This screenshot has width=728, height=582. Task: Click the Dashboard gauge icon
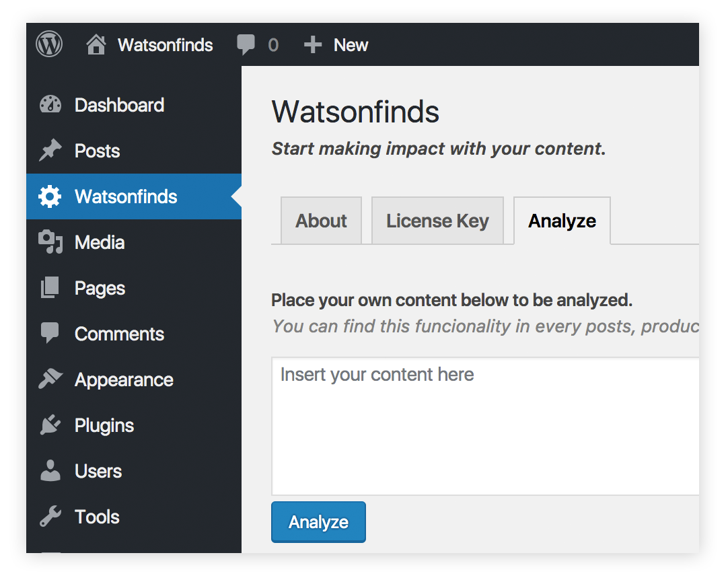pyautogui.click(x=50, y=104)
